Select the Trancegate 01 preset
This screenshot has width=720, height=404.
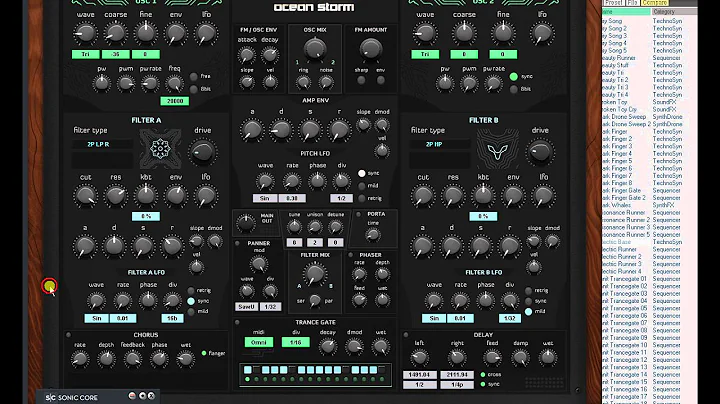(x=626, y=279)
